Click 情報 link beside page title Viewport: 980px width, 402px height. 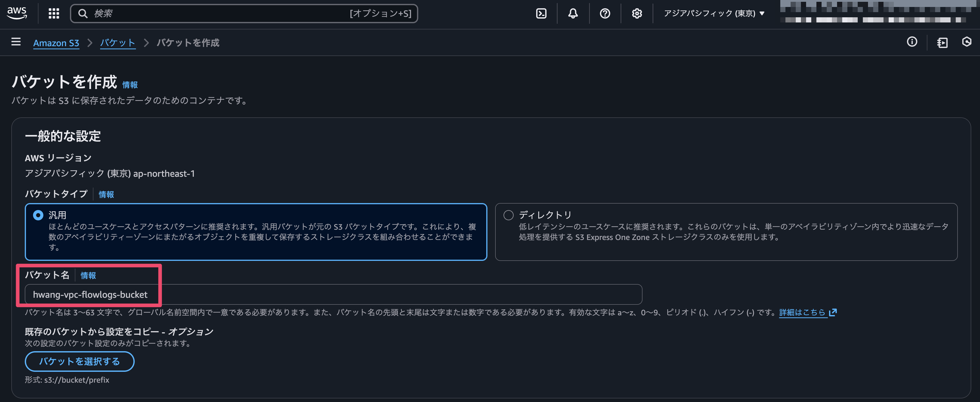130,85
